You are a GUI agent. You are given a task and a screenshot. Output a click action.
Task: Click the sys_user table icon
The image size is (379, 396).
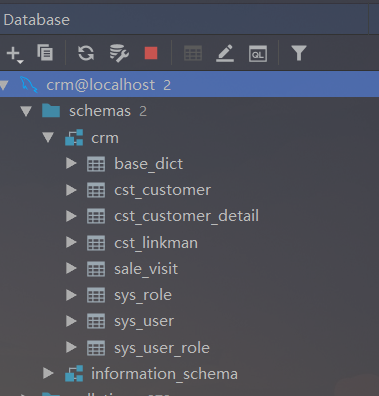pos(96,321)
